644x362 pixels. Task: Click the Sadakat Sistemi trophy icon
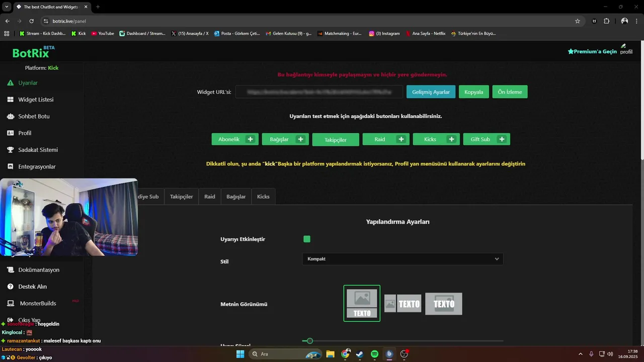[x=10, y=150]
